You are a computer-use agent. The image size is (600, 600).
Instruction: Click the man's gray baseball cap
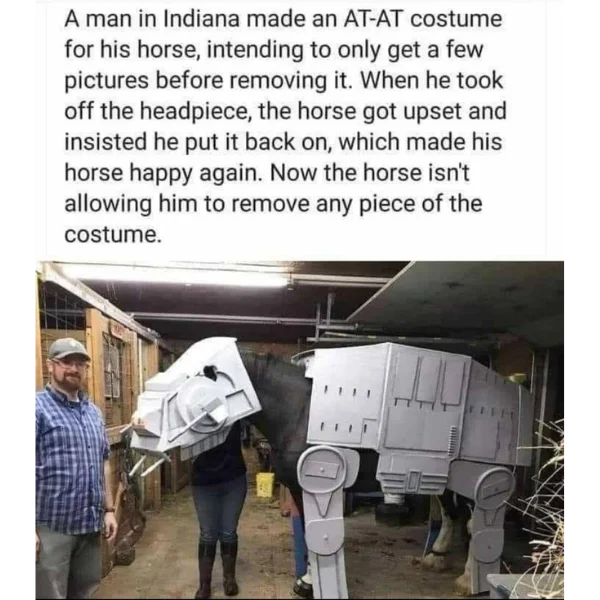(68, 348)
